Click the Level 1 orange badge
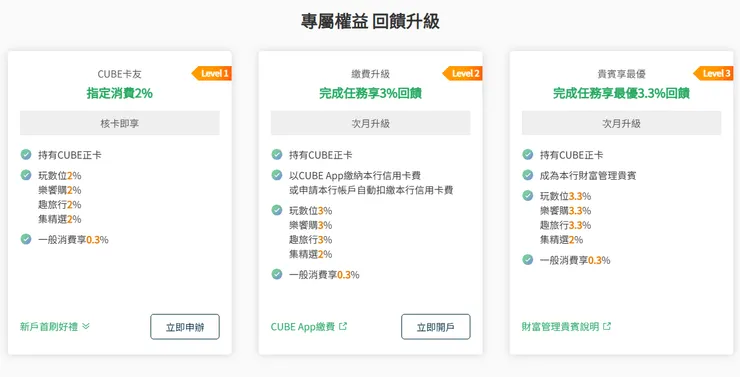 click(211, 73)
